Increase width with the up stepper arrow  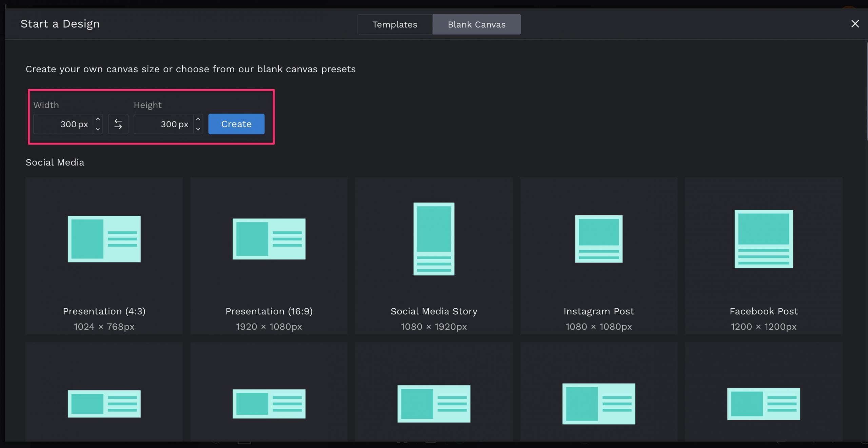pos(98,119)
